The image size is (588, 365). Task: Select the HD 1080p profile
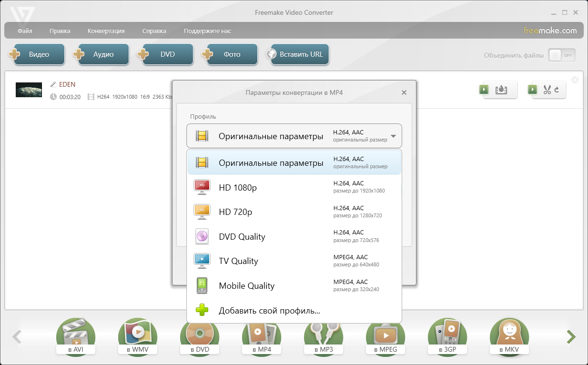(x=294, y=187)
